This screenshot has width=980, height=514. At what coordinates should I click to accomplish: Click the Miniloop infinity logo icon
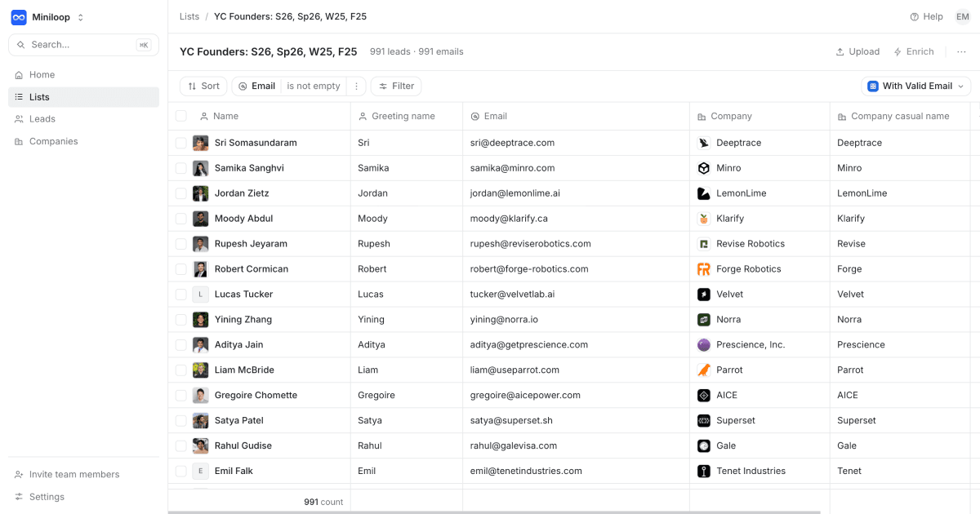(18, 17)
